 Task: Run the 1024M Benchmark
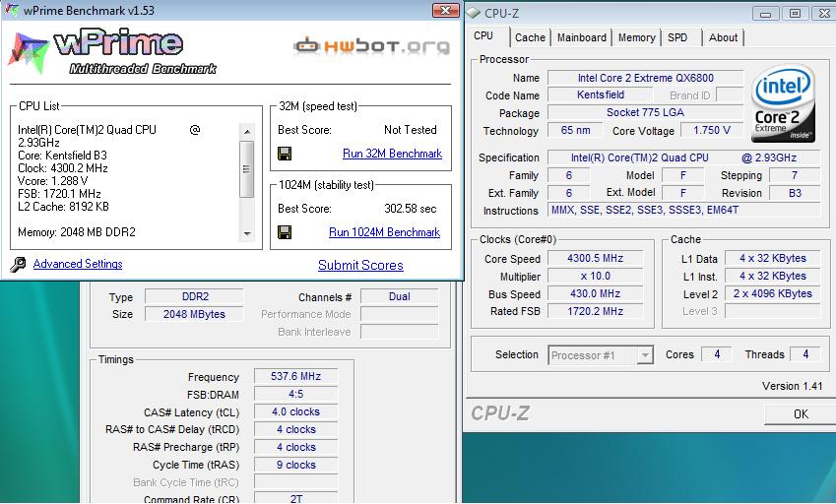tap(384, 232)
